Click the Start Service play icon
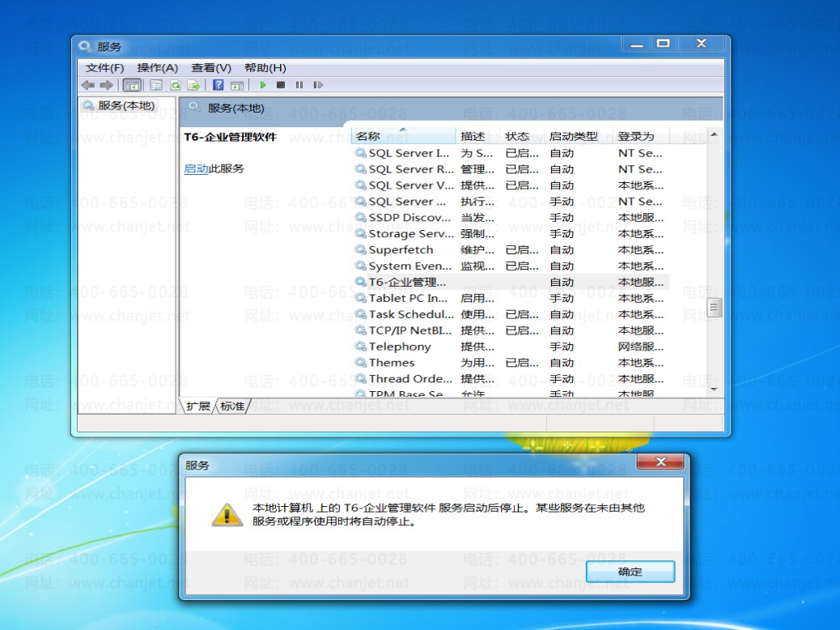The width and height of the screenshot is (840, 630). [x=262, y=85]
